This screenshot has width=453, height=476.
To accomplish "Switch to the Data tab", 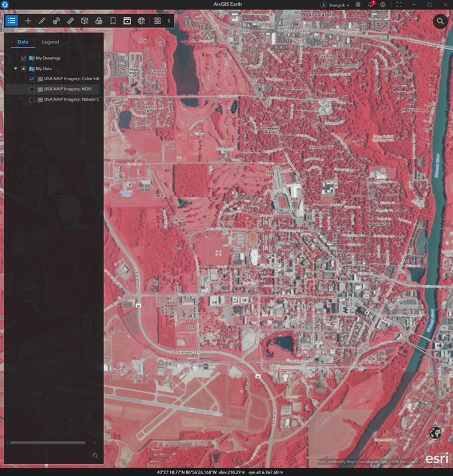I will click(23, 42).
